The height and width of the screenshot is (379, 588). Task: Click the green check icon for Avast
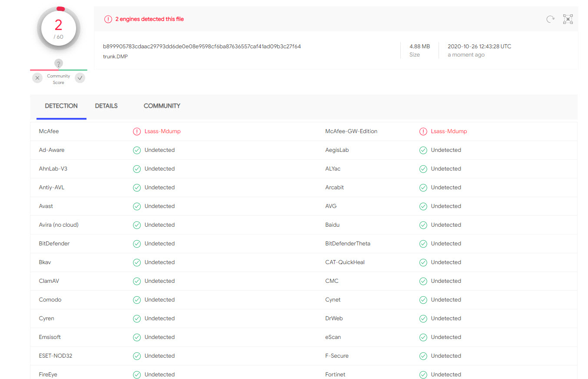pyautogui.click(x=137, y=206)
